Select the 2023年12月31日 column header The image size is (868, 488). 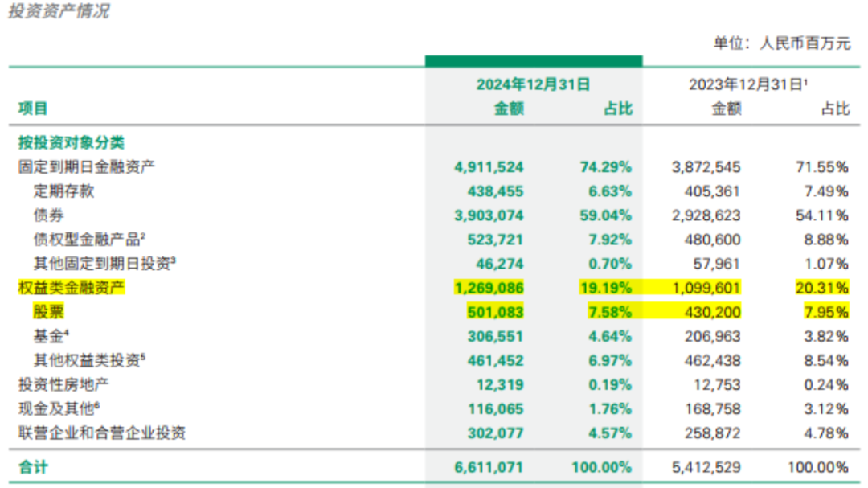coord(747,84)
